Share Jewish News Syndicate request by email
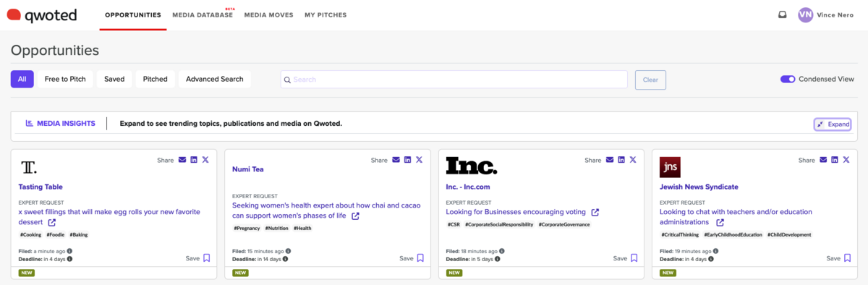 tap(824, 160)
